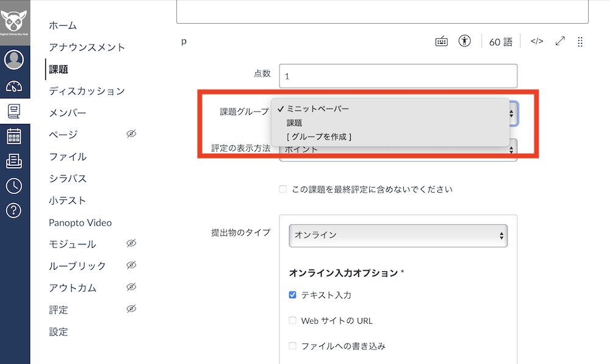610x364 pixels.
Task: Expand the editor to fullscreen
Action: (560, 41)
